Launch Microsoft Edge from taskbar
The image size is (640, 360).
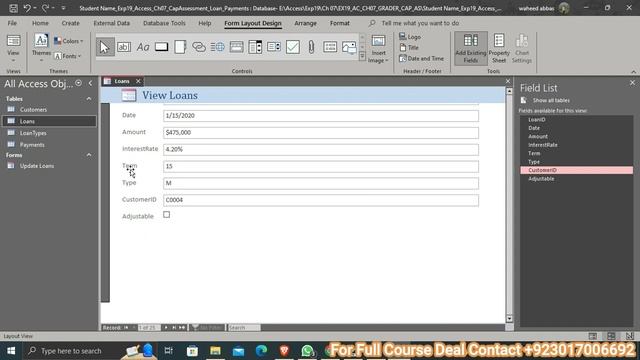[261, 351]
